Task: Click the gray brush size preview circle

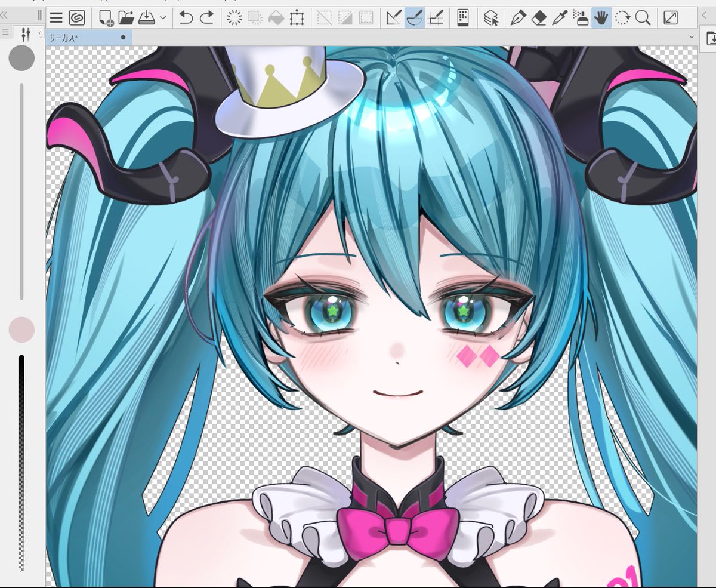Action: point(21,58)
